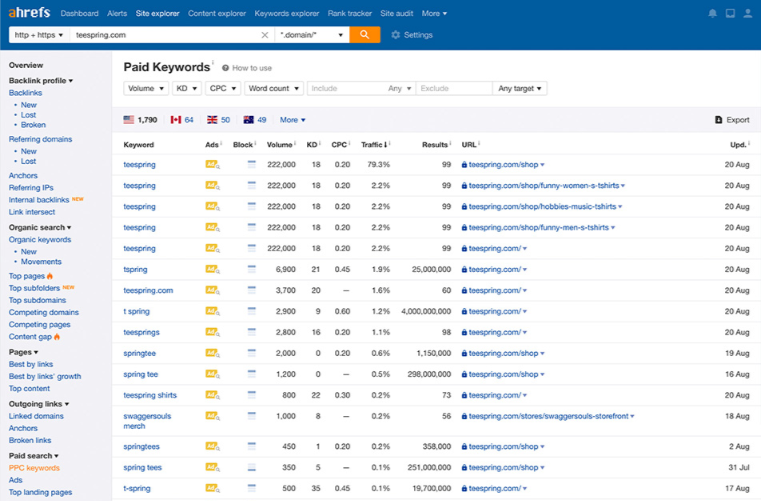Screen dimensions: 762x501
Task: Click the How to use help icon
Action: pos(225,68)
